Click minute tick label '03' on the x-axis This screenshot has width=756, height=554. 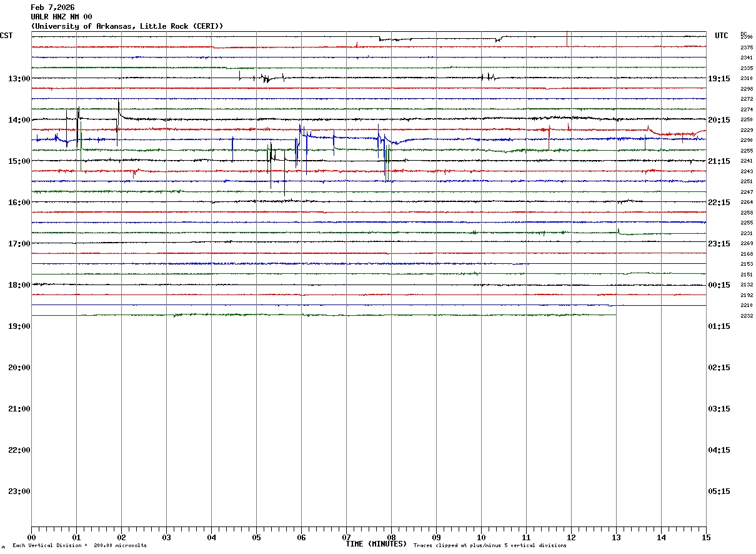click(x=166, y=537)
